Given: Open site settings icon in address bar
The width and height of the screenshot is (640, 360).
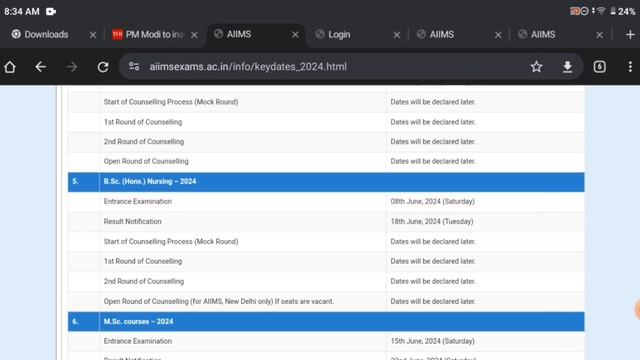Looking at the screenshot, I should (134, 67).
